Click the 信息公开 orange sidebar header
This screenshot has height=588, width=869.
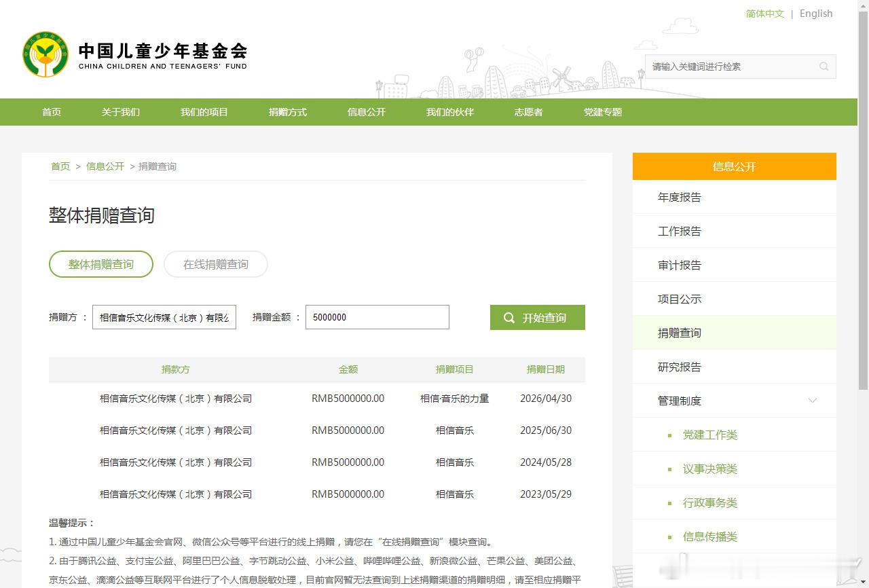pyautogui.click(x=735, y=166)
